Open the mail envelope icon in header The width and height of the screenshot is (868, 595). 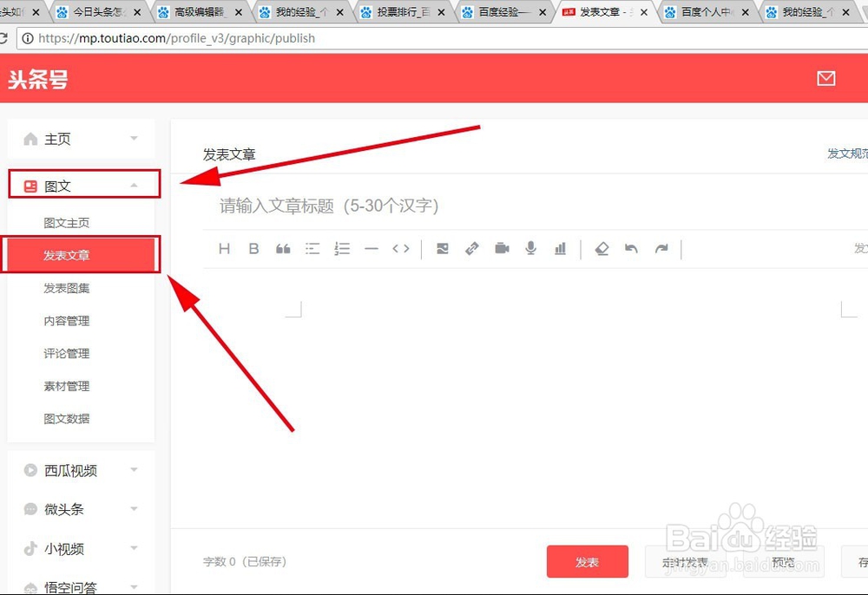826,79
